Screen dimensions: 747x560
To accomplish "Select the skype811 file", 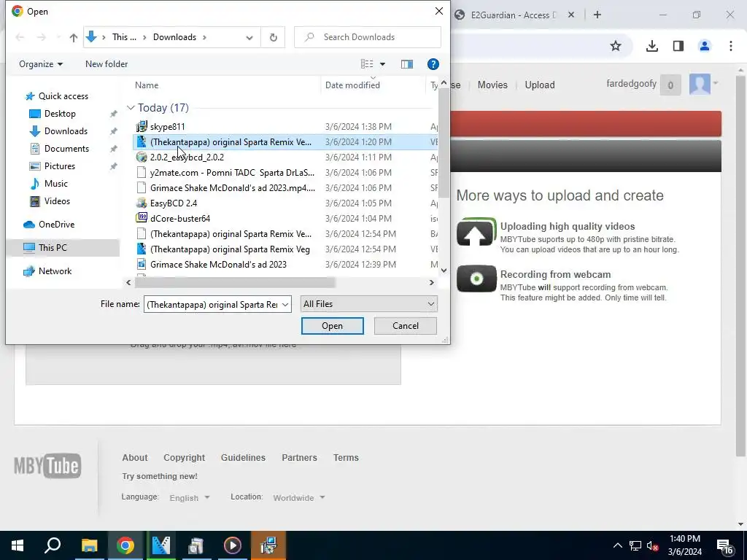I will click(x=167, y=127).
